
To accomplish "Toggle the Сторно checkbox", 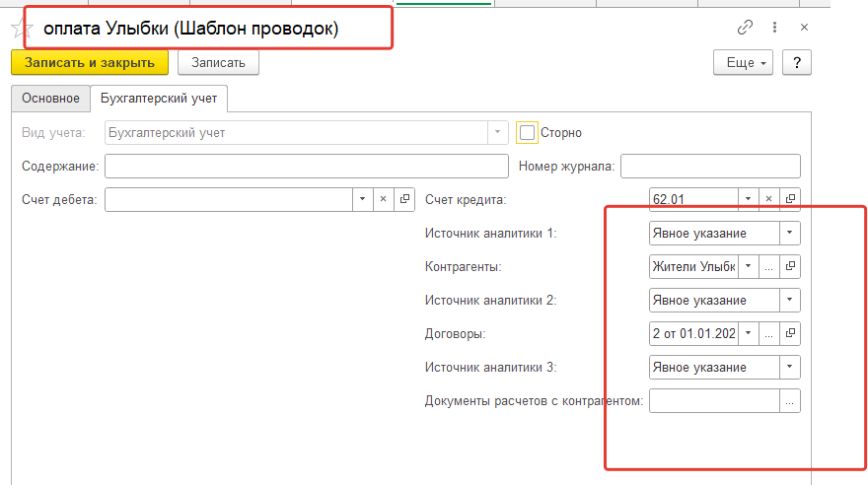I will coord(527,133).
